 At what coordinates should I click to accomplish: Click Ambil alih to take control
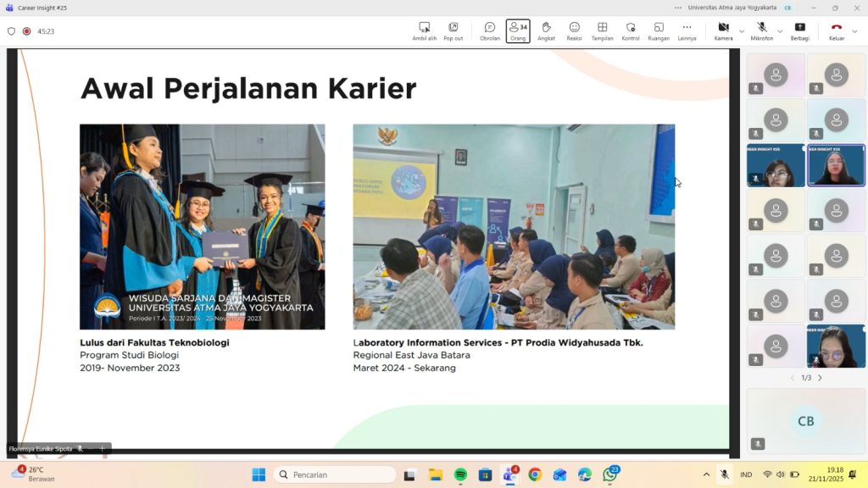[424, 31]
